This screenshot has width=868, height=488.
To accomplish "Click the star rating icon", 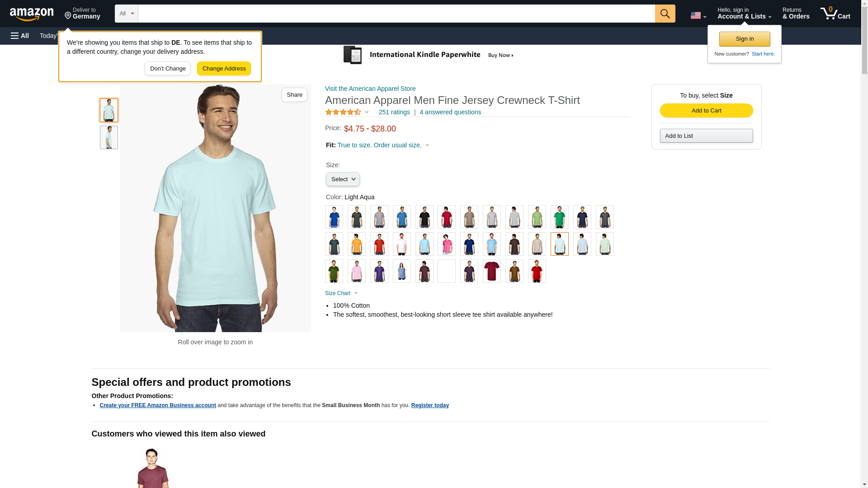I will point(343,112).
